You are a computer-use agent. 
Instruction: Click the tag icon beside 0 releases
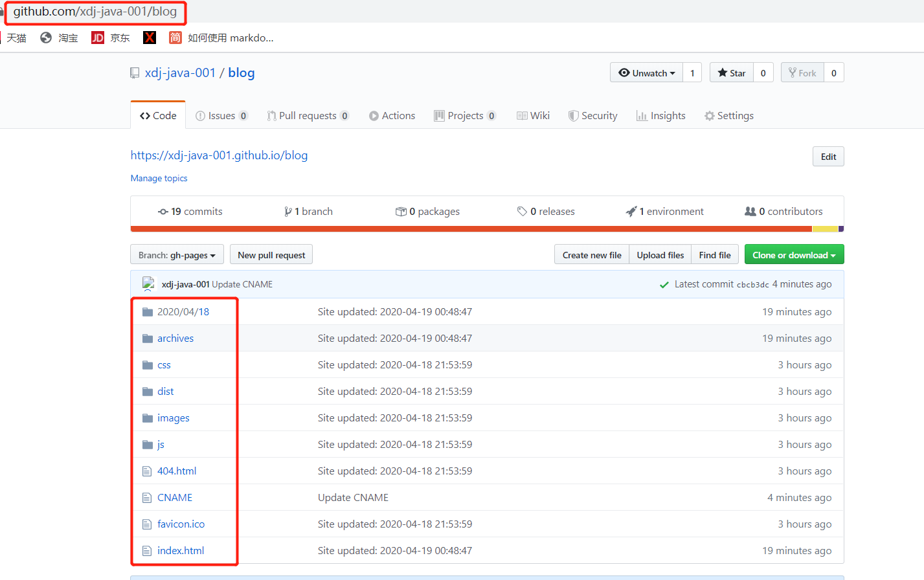pyautogui.click(x=522, y=212)
